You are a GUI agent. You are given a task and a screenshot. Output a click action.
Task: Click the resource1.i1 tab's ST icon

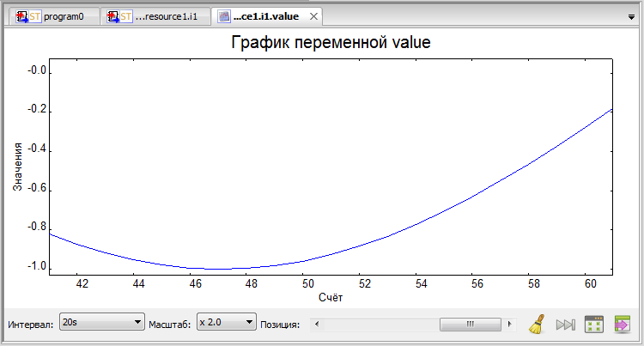121,16
